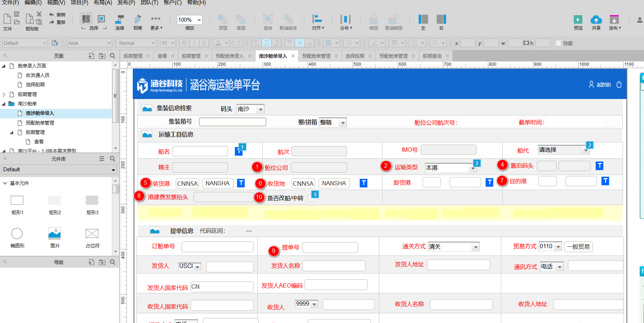
Task: Open the 文件(F) menu
Action: click(x=10, y=3)
